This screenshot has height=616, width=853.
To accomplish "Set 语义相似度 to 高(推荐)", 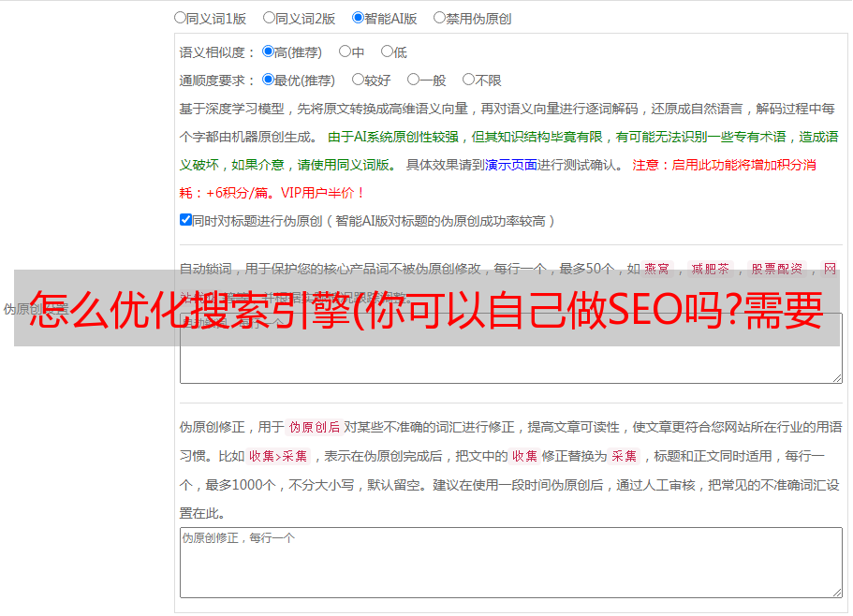I will (x=268, y=51).
